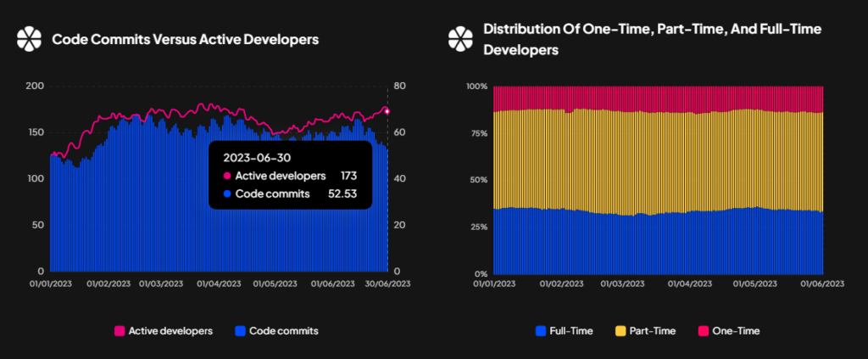Toggle the Part-Time legend swatch
The image size is (868, 359).
(x=620, y=331)
